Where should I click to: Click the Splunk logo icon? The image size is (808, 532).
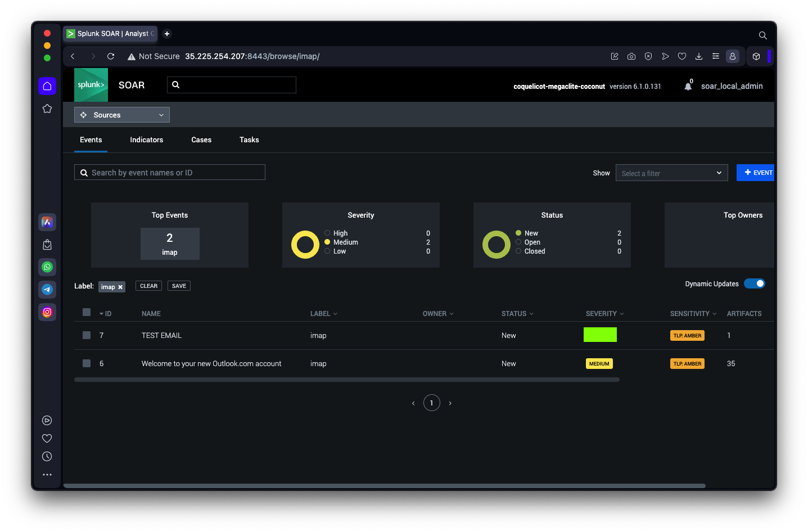(x=91, y=85)
